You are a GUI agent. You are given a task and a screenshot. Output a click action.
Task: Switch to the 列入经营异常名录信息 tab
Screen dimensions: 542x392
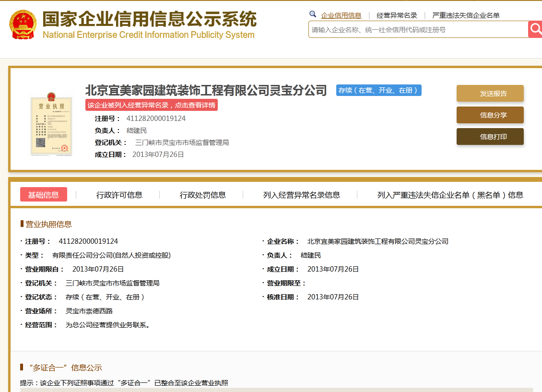pos(301,195)
